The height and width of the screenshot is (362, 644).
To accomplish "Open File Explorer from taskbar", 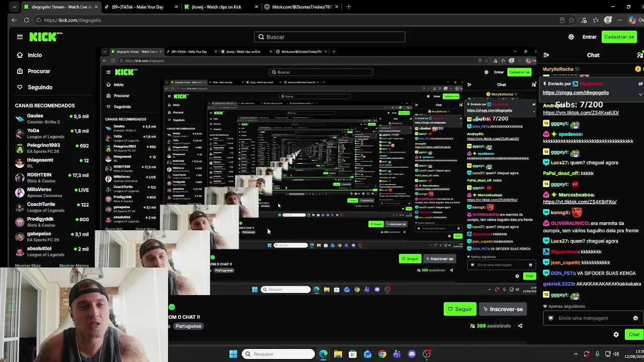I will pos(338,354).
